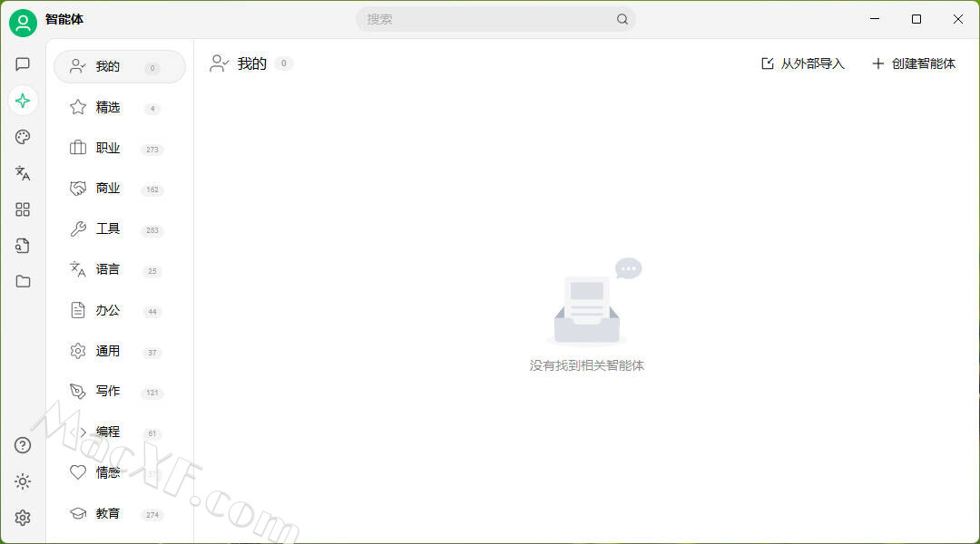The width and height of the screenshot is (980, 544).
Task: Open the painting palette icon in sidebar
Action: tap(23, 137)
